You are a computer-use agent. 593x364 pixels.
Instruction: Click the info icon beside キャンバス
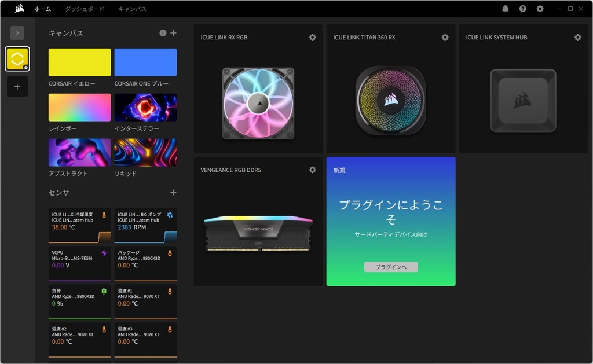tap(163, 33)
